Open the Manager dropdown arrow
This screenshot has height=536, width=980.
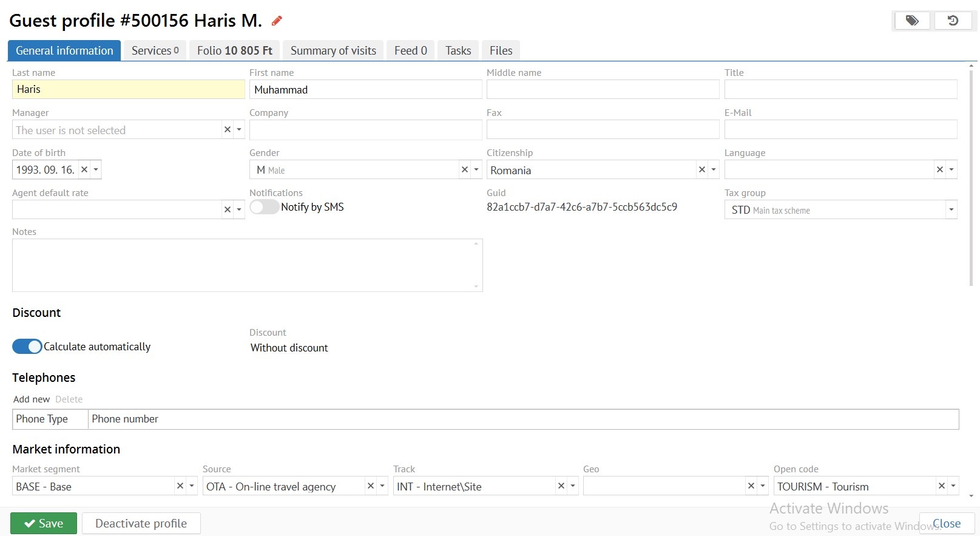[239, 130]
